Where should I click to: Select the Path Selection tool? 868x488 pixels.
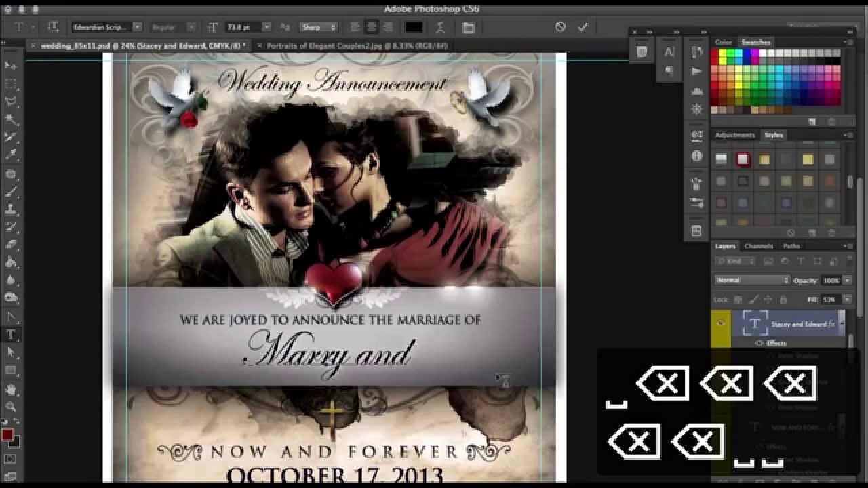click(11, 352)
